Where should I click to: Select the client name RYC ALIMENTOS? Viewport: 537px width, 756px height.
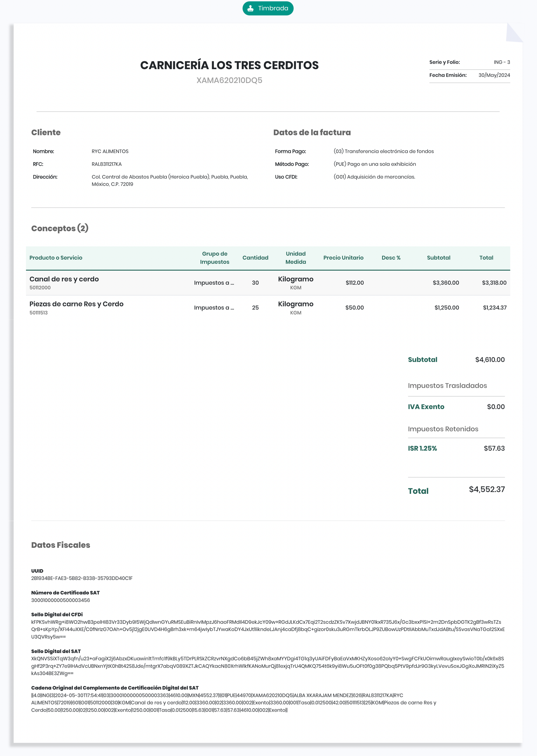coord(110,151)
